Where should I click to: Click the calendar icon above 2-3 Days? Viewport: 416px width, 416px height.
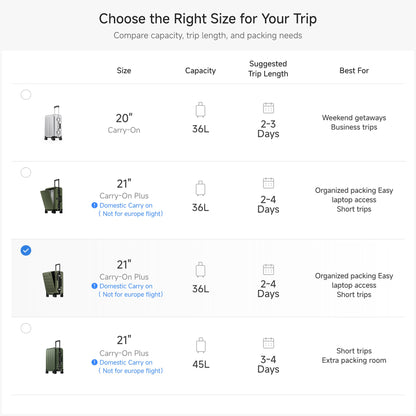tap(268, 108)
